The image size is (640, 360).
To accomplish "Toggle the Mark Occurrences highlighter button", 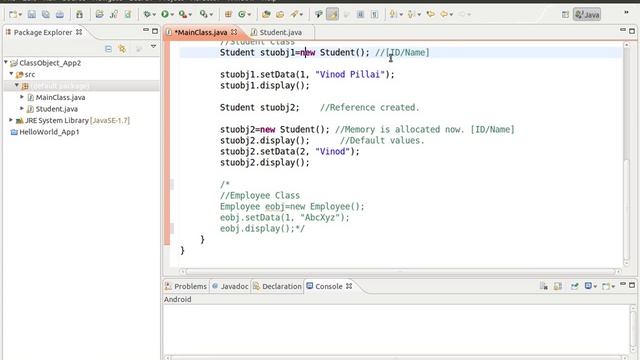I will click(332, 14).
